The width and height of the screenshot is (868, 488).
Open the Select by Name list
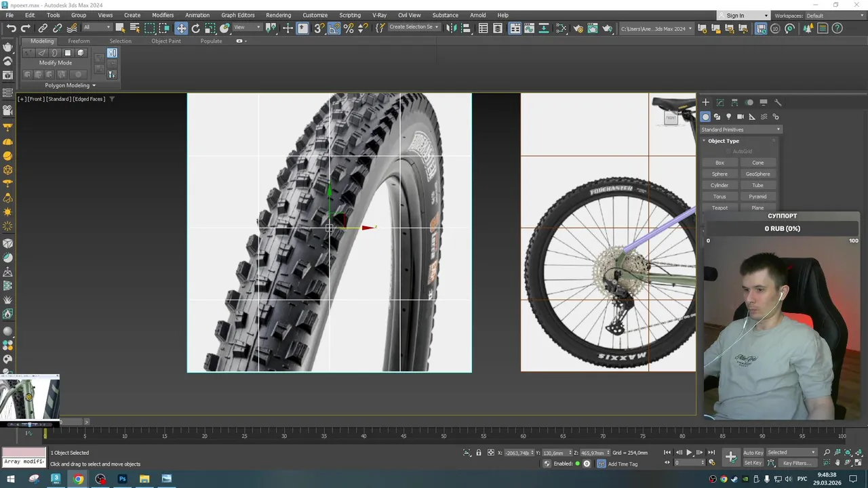(134, 28)
